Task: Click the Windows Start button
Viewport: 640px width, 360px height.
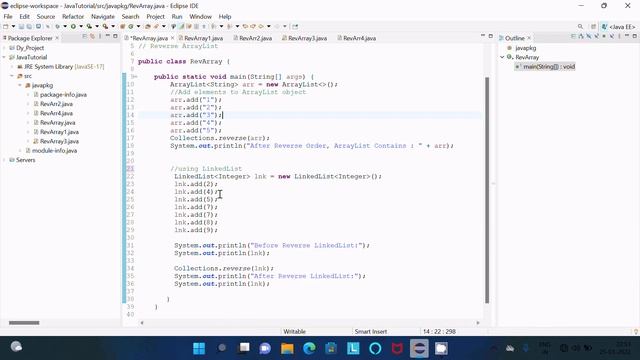Action: click(199, 348)
